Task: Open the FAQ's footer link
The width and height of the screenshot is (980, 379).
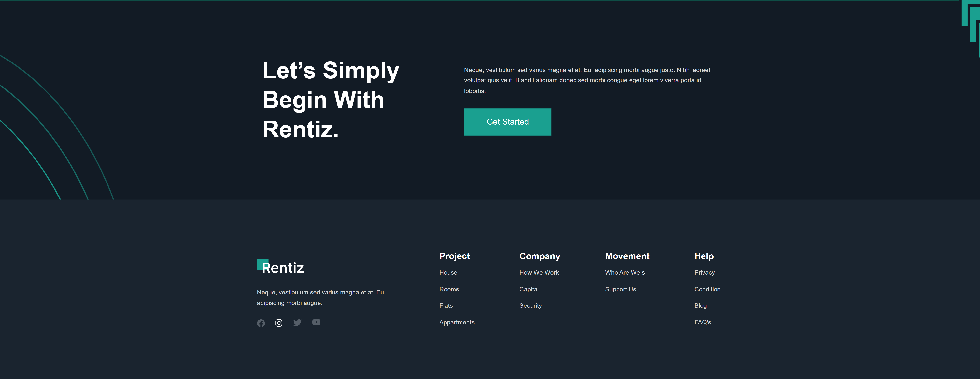Action: pyautogui.click(x=702, y=322)
